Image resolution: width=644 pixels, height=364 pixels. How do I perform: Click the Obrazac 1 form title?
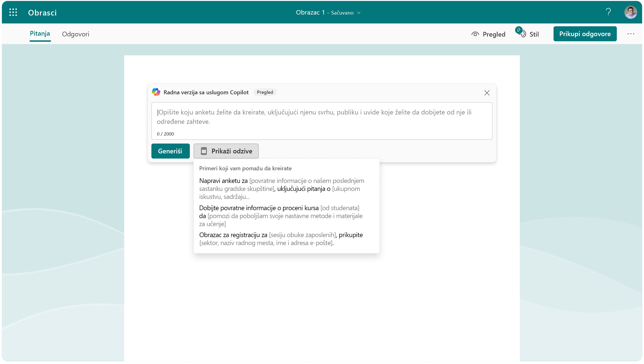pos(310,12)
